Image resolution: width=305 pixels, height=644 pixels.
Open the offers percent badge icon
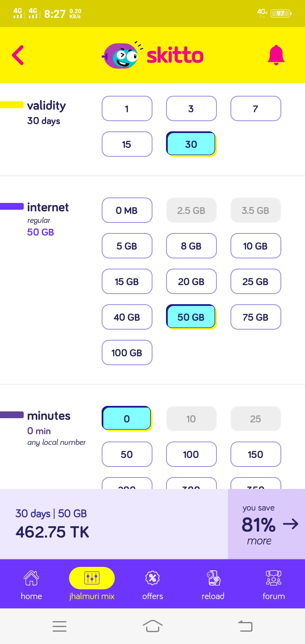pyautogui.click(x=152, y=577)
